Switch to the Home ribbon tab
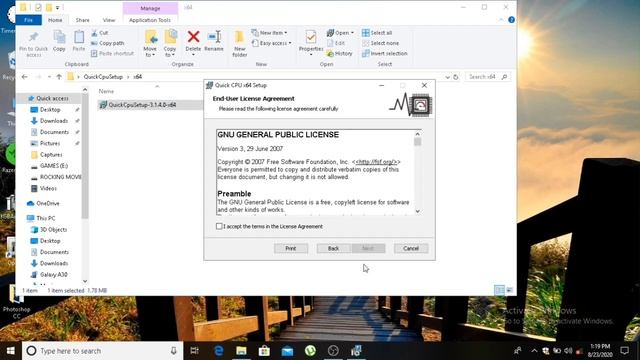This screenshot has width=640, height=360. point(55,20)
